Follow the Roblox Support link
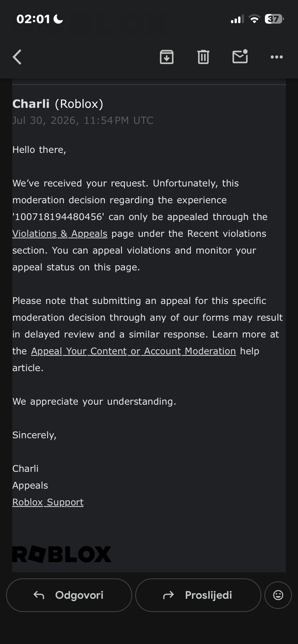The height and width of the screenshot is (644, 298). 48,502
